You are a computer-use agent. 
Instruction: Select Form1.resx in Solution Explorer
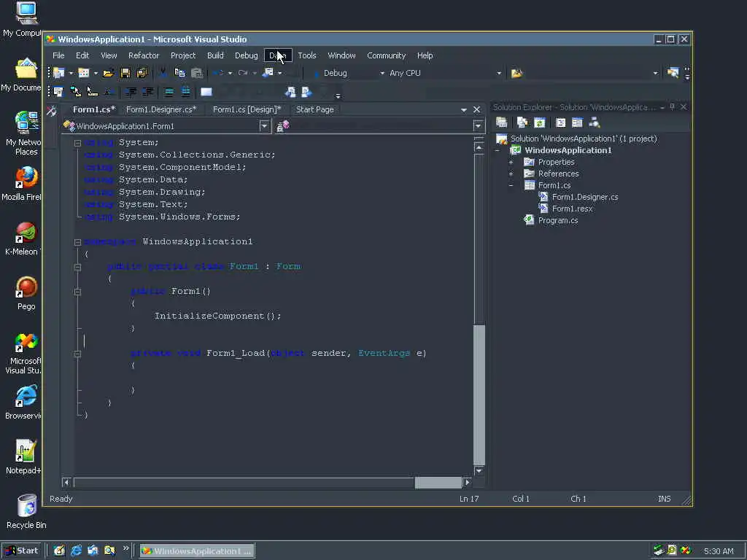click(x=572, y=209)
